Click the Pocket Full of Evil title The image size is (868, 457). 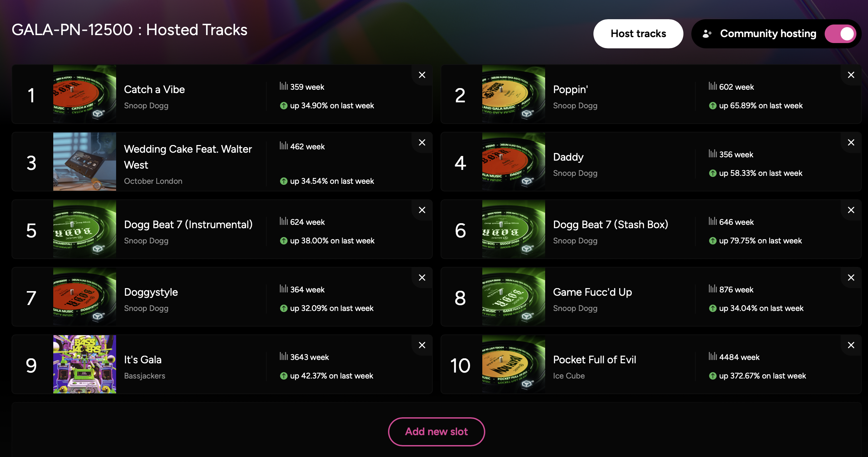tap(594, 360)
